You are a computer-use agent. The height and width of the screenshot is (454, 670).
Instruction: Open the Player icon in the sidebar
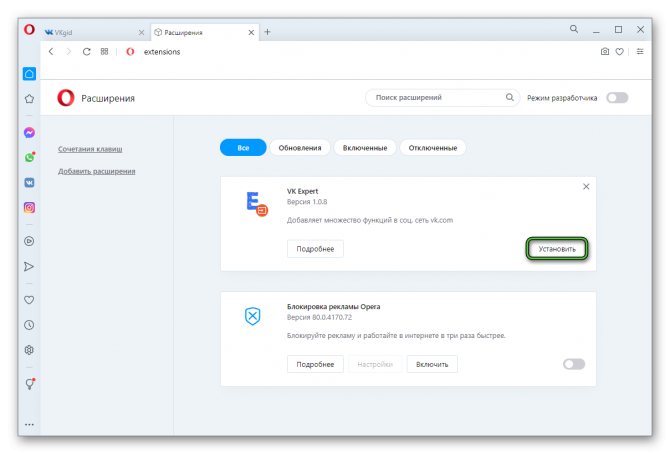point(29,241)
